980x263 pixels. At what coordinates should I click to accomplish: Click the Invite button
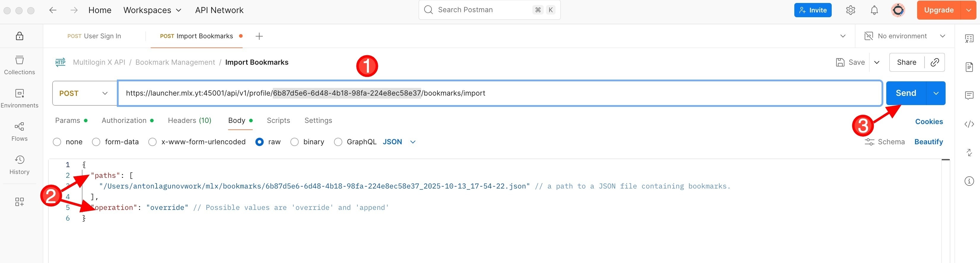[x=813, y=10]
